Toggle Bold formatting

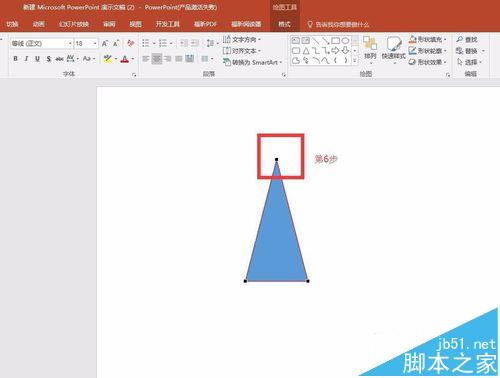pos(15,59)
